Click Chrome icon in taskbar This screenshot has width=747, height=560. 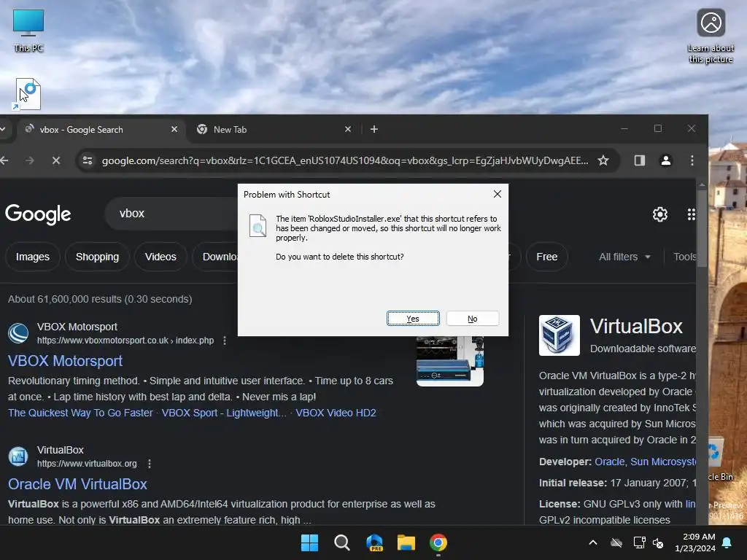pos(438,542)
